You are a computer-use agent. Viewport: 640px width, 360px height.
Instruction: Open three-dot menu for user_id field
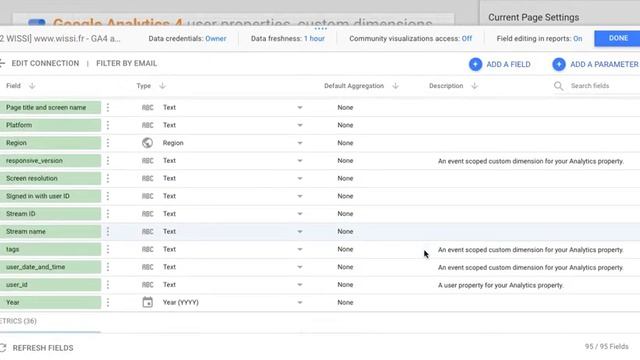pos(108,284)
